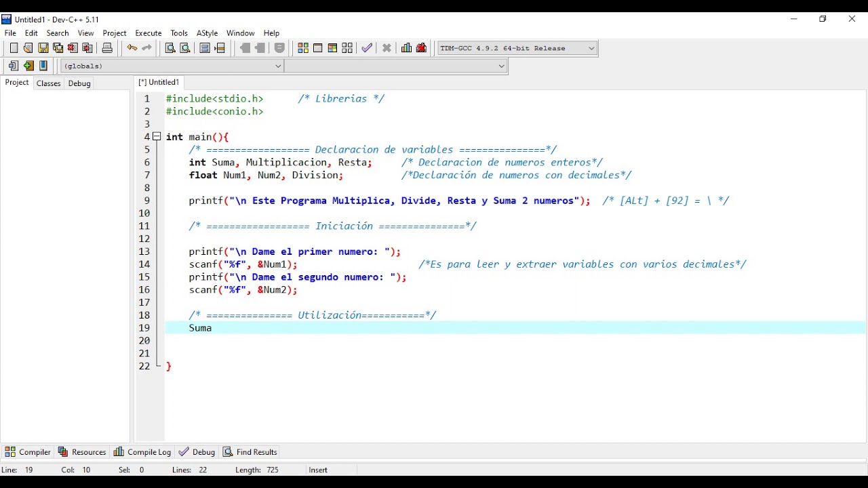Click the Delete Profiling Information icon
The width and height of the screenshot is (868, 488).
tap(421, 48)
